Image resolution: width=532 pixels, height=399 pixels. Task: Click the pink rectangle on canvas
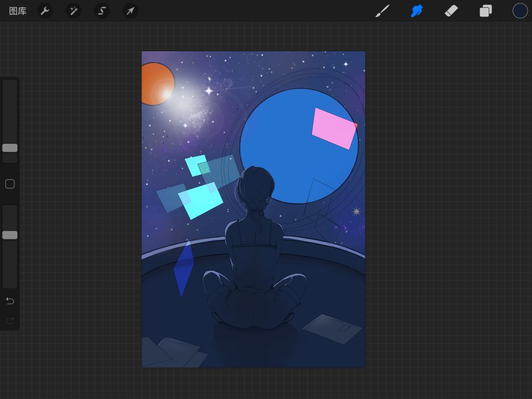click(334, 129)
